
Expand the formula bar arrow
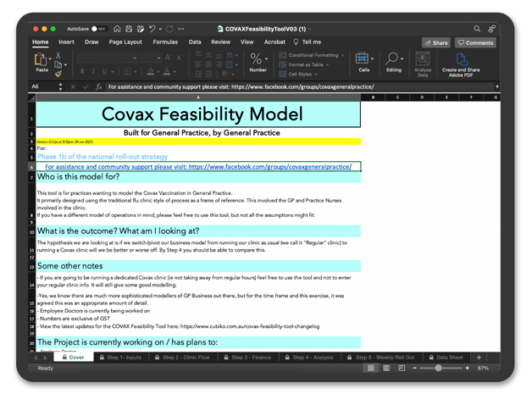pyautogui.click(x=497, y=86)
